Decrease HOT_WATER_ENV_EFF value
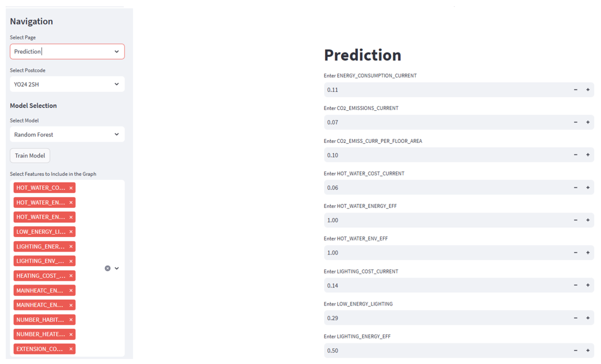The width and height of the screenshot is (601, 364). click(576, 253)
